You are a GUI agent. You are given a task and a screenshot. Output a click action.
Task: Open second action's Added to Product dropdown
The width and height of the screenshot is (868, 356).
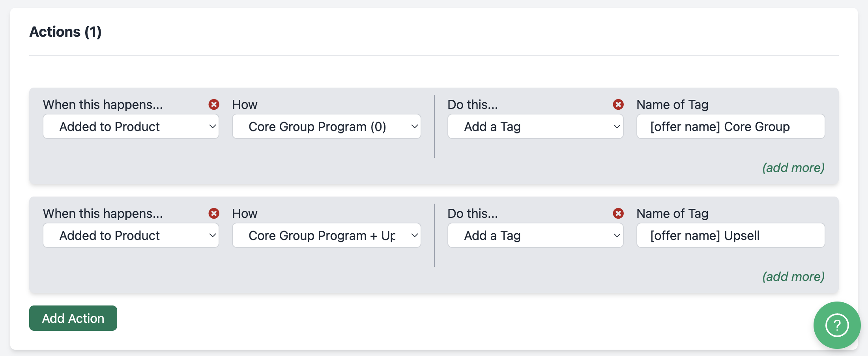[131, 236]
